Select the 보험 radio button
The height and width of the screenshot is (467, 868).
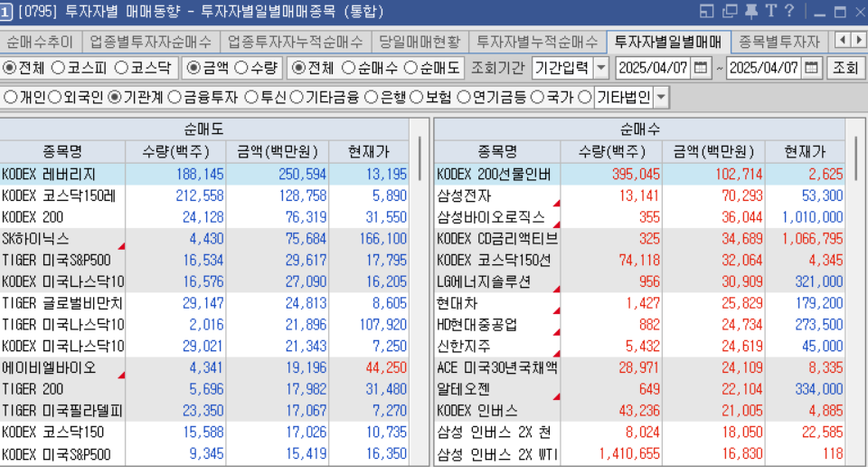[416, 98]
